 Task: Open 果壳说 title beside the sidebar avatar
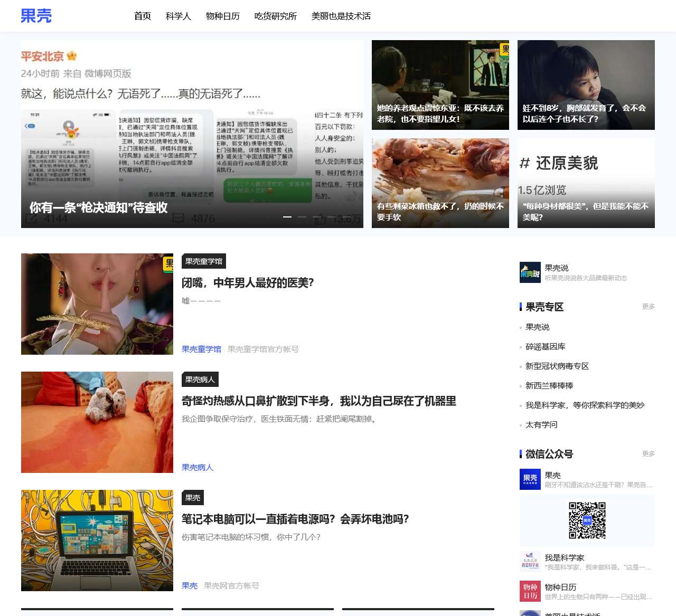(557, 268)
